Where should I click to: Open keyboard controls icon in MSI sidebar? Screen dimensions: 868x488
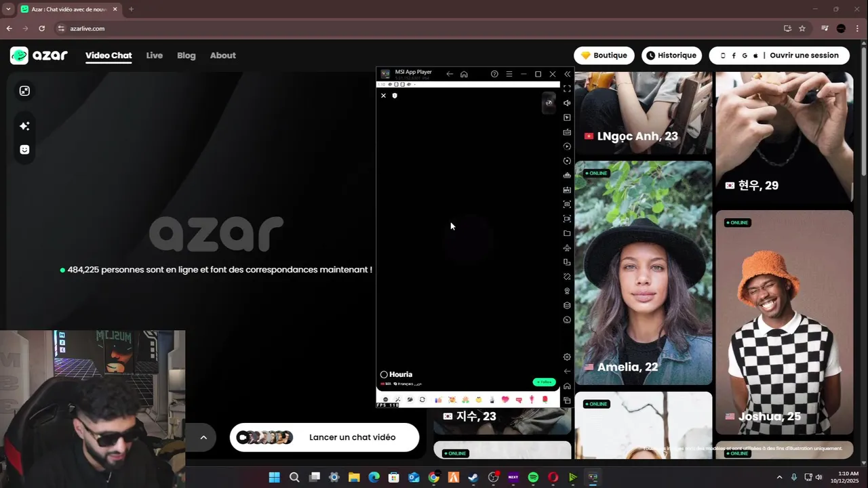tap(568, 132)
